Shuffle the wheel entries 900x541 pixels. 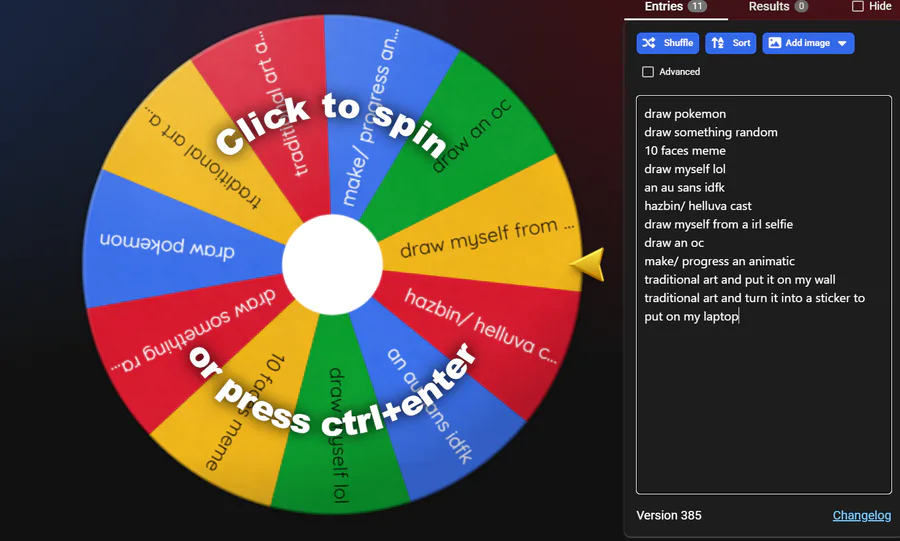pyautogui.click(x=668, y=43)
